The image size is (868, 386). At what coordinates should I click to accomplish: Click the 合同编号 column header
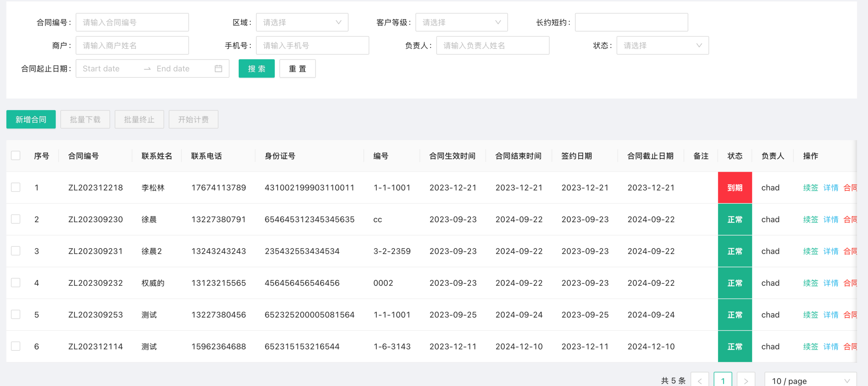83,156
